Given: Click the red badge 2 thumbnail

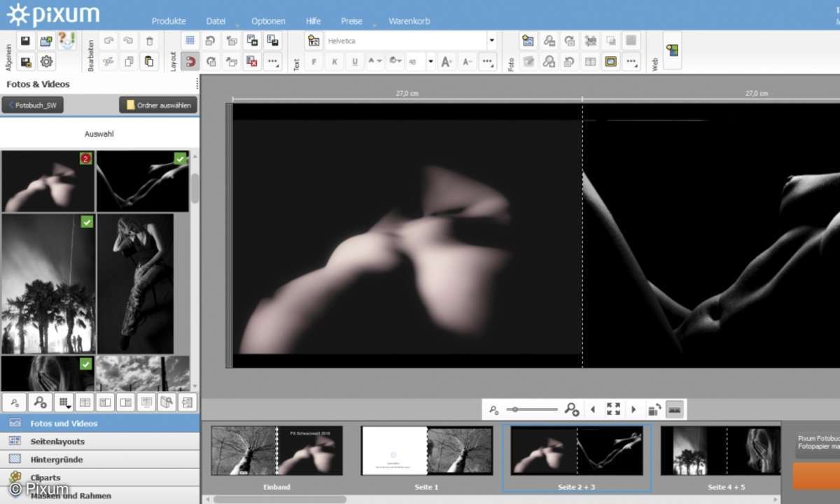Looking at the screenshot, I should (x=48, y=181).
